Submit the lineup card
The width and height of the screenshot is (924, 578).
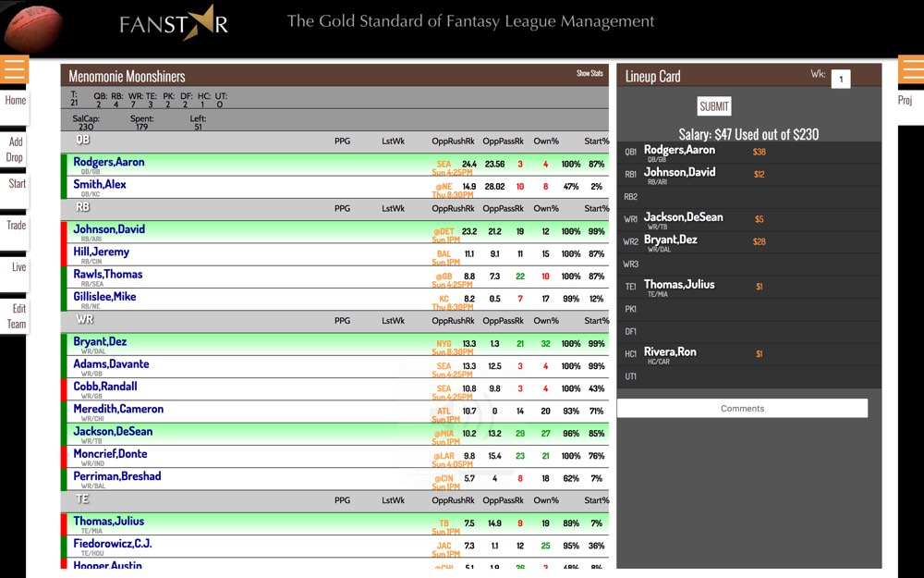(714, 106)
